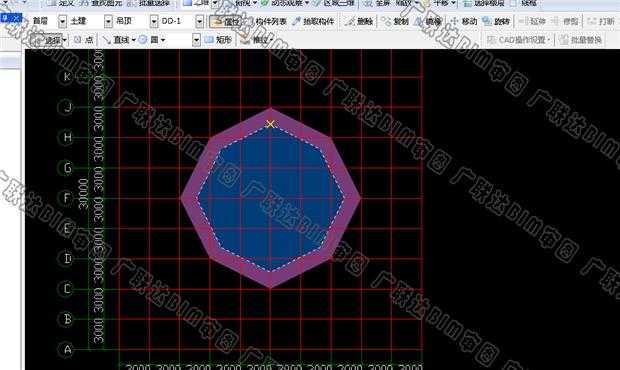Click axis bubble A

click(67, 349)
